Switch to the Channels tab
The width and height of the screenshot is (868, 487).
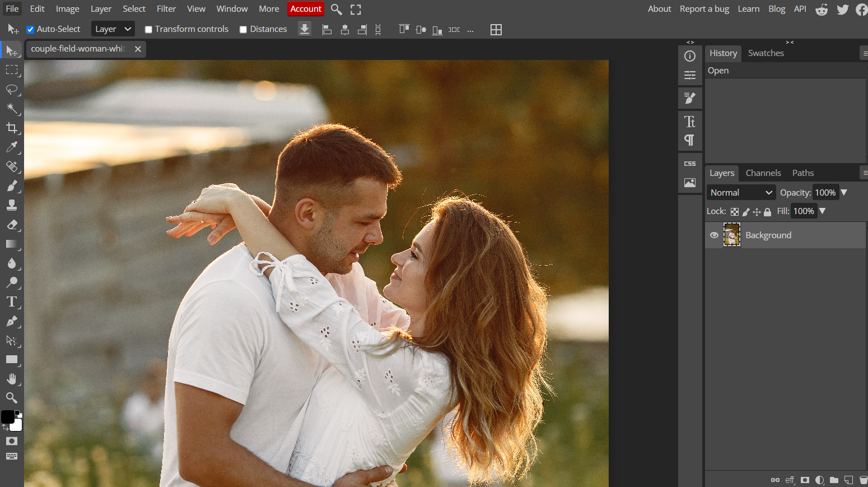pyautogui.click(x=763, y=173)
